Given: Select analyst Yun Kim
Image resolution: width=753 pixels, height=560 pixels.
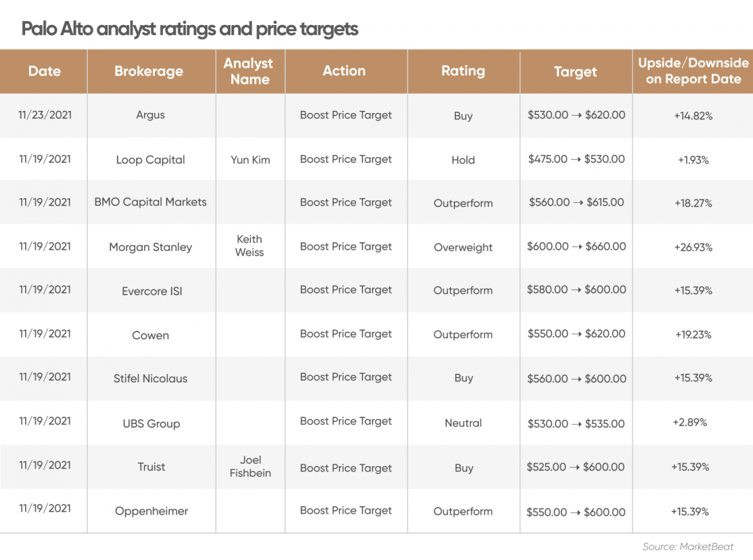Looking at the screenshot, I should click(250, 159).
